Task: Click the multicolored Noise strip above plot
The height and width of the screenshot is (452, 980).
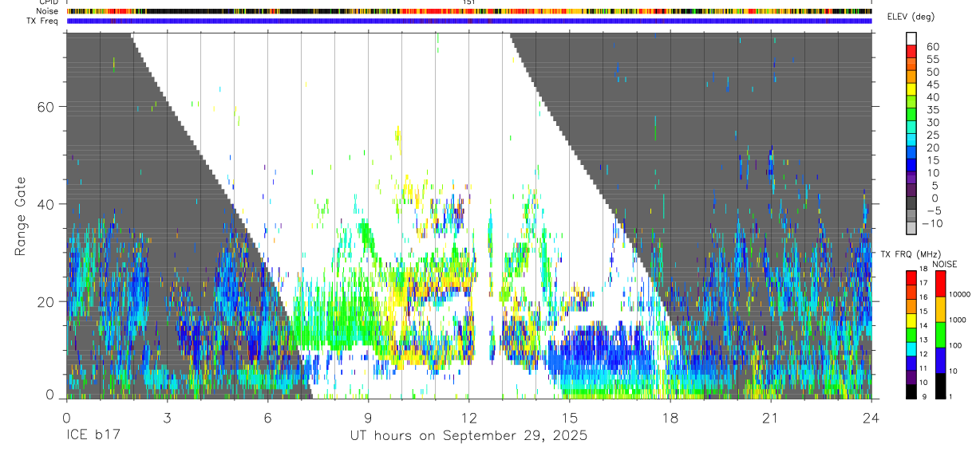Action: click(468, 12)
